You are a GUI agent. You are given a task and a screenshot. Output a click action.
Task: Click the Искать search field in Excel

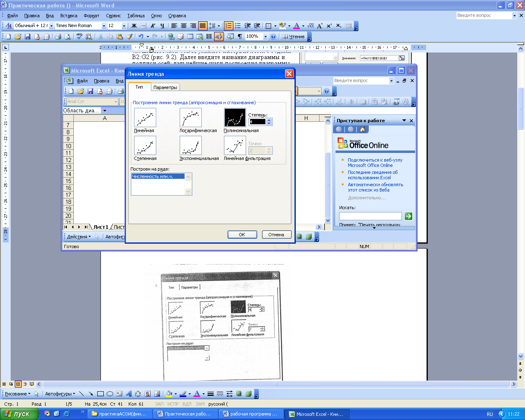pos(370,216)
